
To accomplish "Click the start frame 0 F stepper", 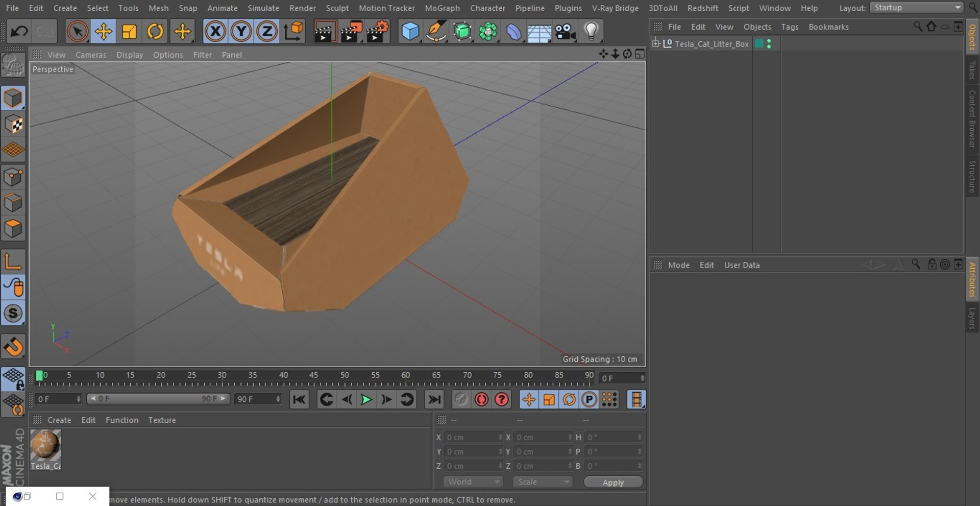I will 79,399.
